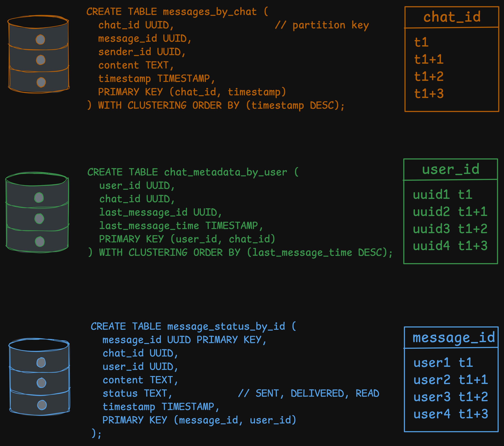Click 'PRIMARY KEY (message_id, user_id)' line

coord(199,420)
